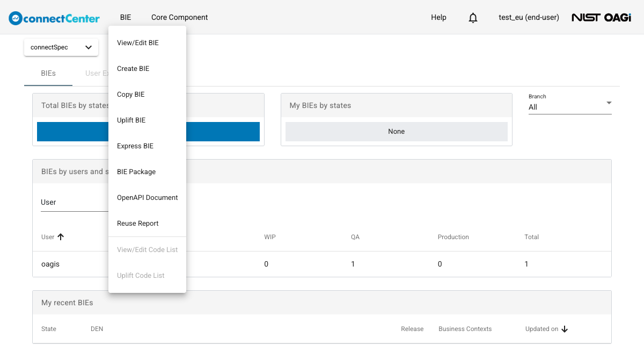The image size is (644, 352).
Task: Open the Core Component menu
Action: click(x=179, y=17)
